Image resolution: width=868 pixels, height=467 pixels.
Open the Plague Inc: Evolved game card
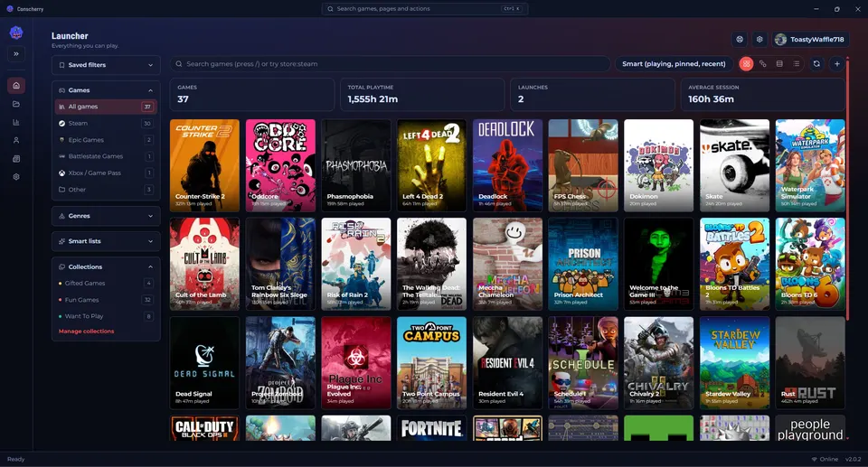[356, 363]
